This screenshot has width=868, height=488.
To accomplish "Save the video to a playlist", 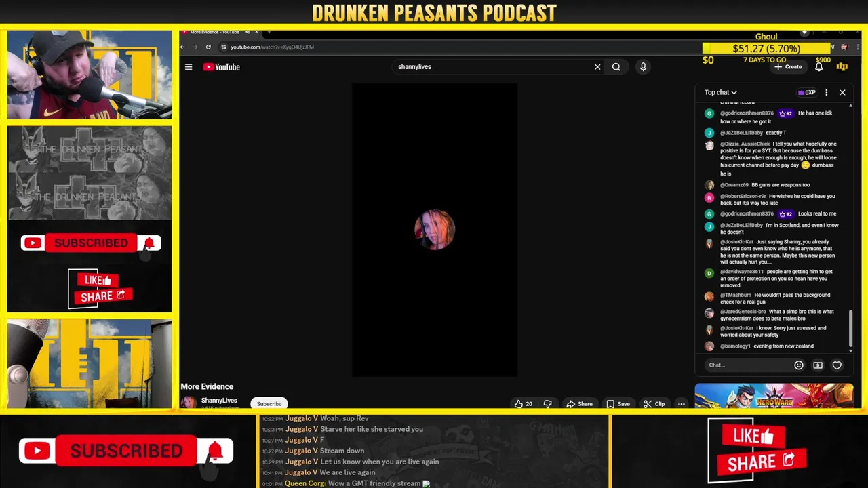I will coord(618,404).
